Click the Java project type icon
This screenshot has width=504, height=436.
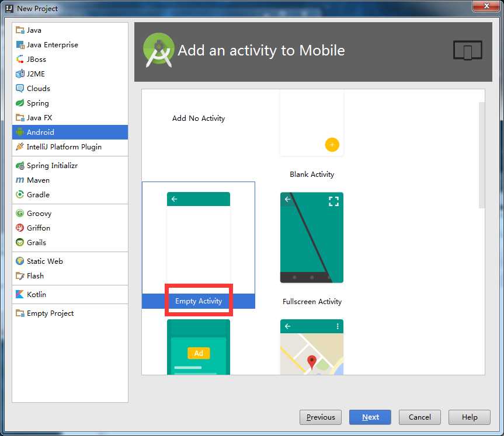(x=20, y=30)
